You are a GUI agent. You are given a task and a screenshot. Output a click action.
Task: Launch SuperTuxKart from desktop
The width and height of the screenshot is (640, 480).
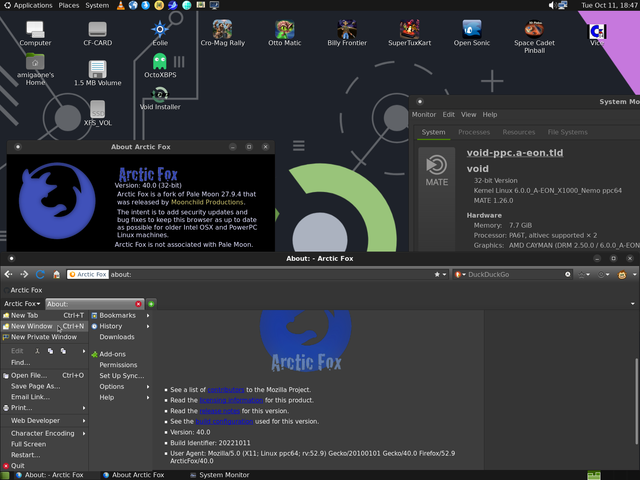point(409,33)
